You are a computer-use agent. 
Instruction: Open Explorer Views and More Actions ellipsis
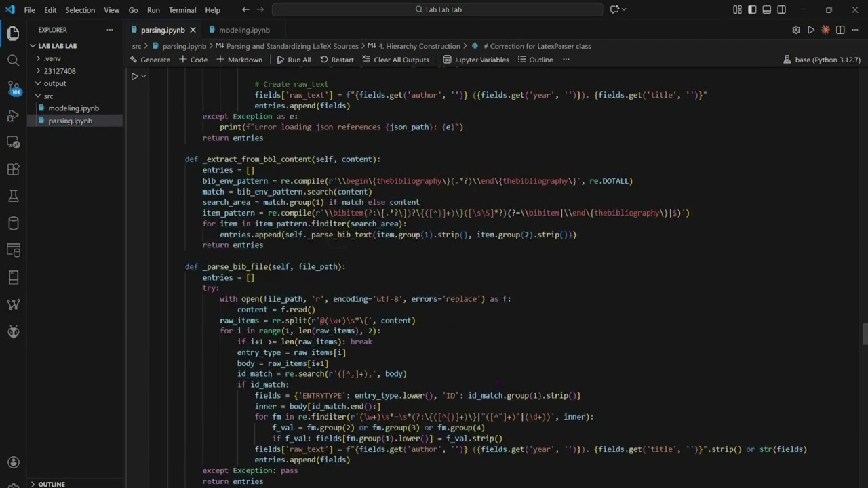tap(110, 30)
